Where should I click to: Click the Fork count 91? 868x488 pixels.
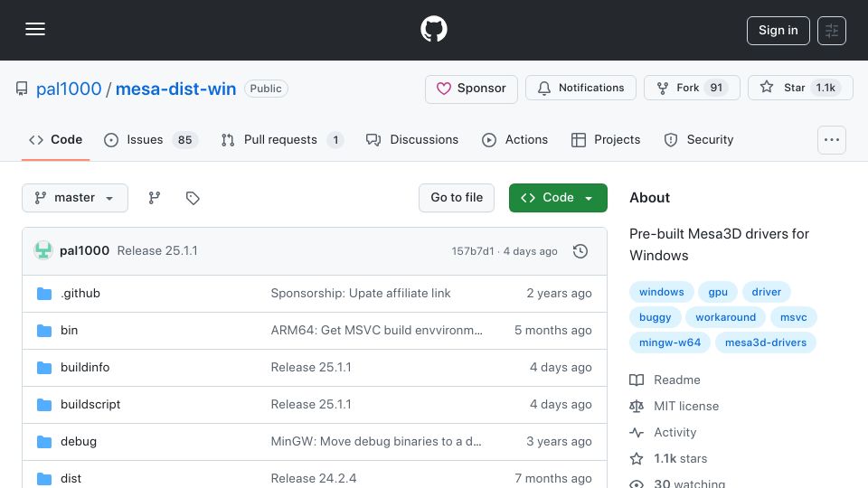coord(716,88)
